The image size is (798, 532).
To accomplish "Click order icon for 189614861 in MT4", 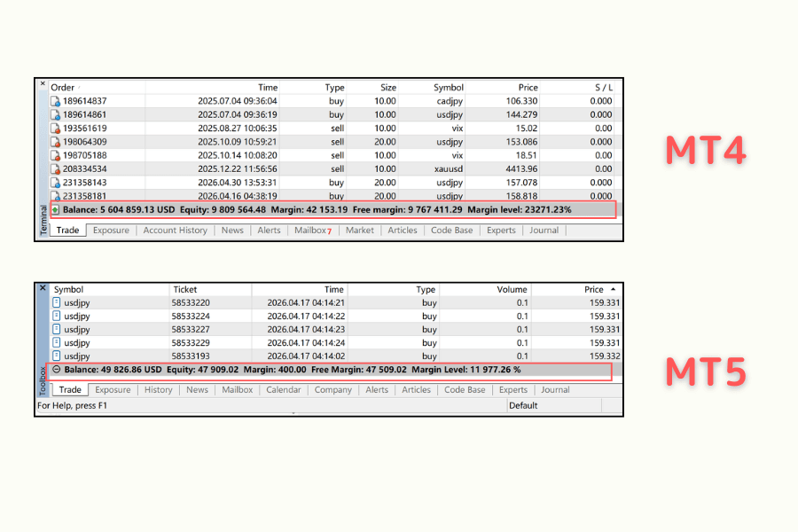I will click(x=55, y=114).
